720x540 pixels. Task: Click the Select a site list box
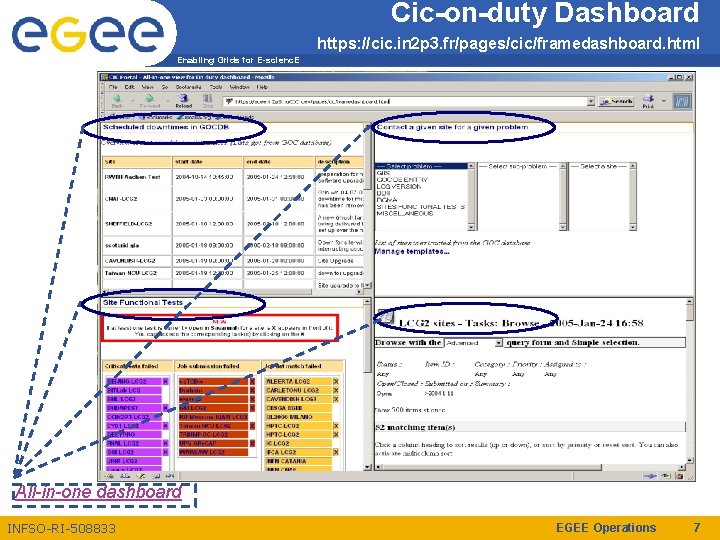(x=603, y=197)
